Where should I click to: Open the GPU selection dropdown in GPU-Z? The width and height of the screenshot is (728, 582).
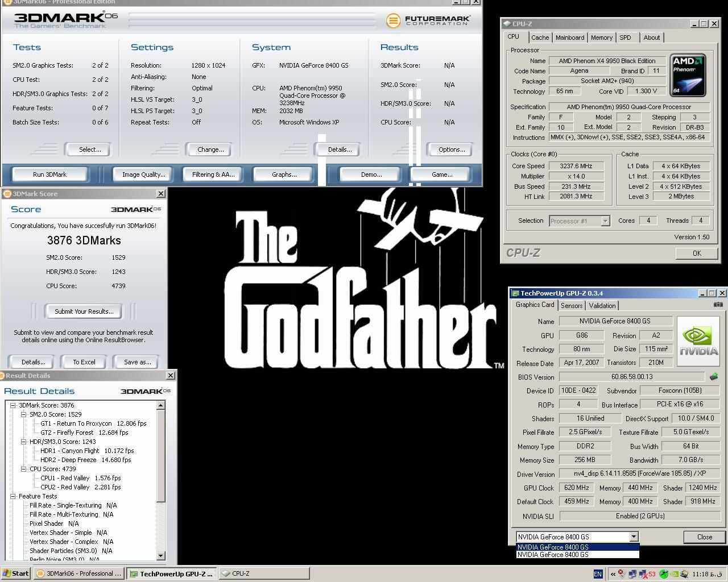(633, 537)
